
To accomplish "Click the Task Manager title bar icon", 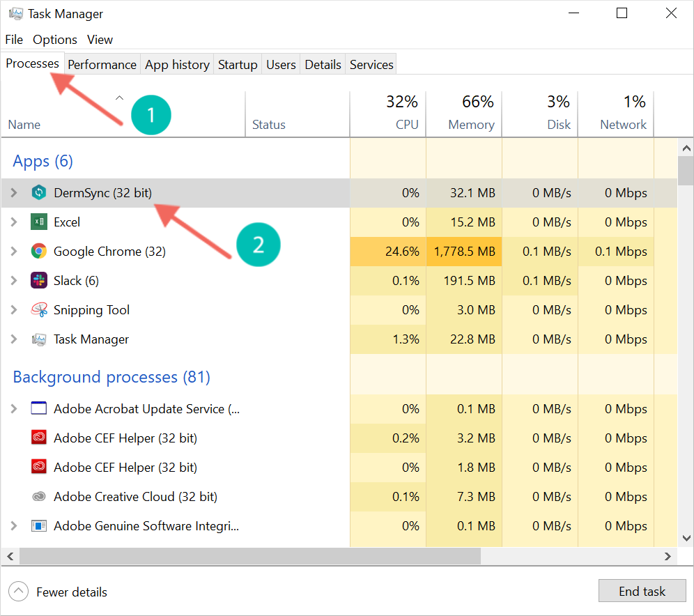I will pos(15,14).
